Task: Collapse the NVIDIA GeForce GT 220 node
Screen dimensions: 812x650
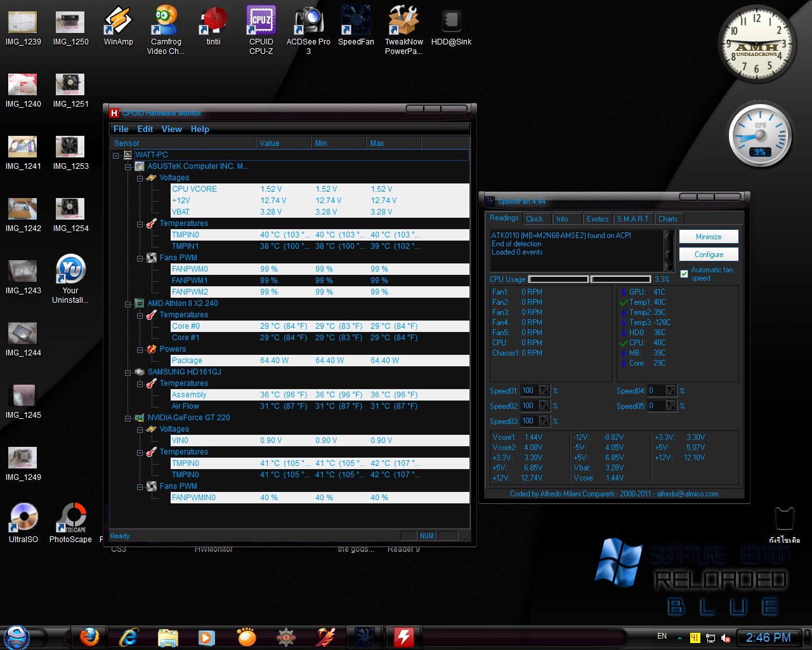Action: click(128, 418)
